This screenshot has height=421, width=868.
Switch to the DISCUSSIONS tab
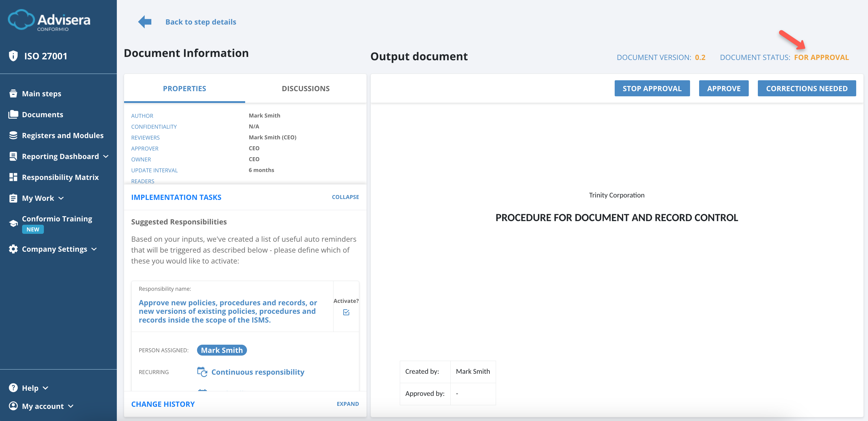[306, 88]
